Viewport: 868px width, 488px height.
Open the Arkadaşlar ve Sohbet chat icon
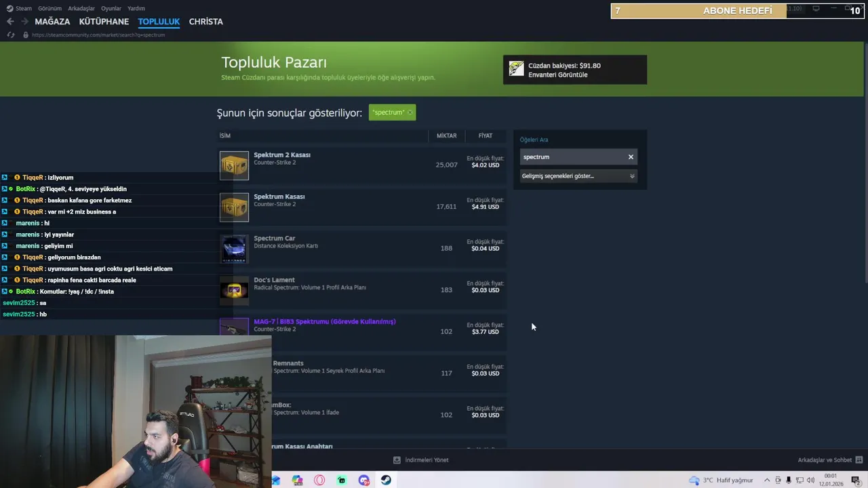point(859,460)
